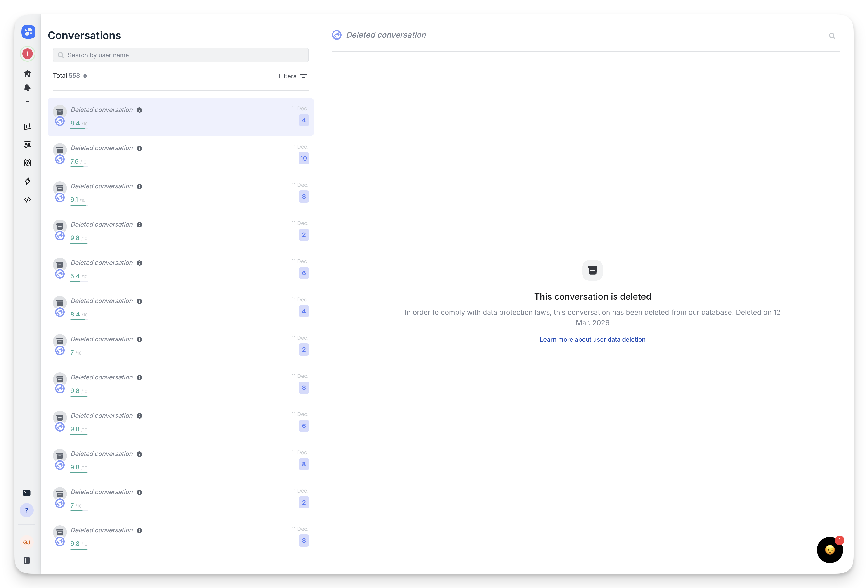Select deleted conversation rated 7.6
The width and height of the screenshot is (868, 588).
(181, 155)
